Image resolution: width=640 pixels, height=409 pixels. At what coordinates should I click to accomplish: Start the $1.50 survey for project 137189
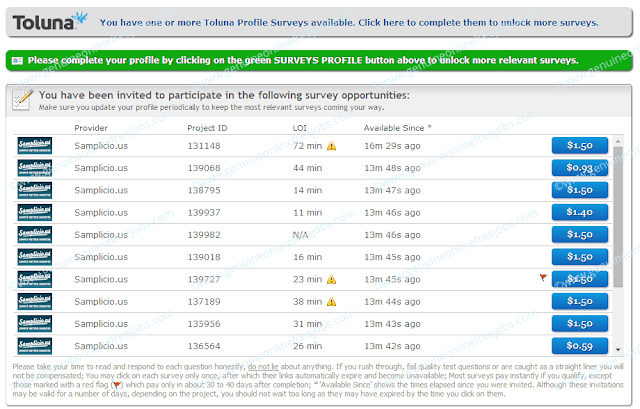pyautogui.click(x=580, y=301)
